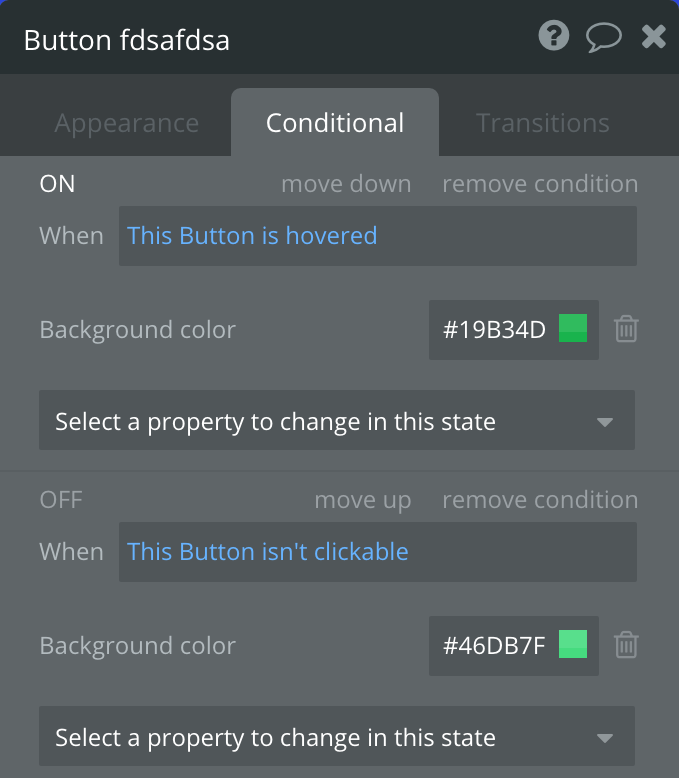Screen dimensions: 679x778
Task: Click 'move up' on the second condition
Action: pos(362,500)
